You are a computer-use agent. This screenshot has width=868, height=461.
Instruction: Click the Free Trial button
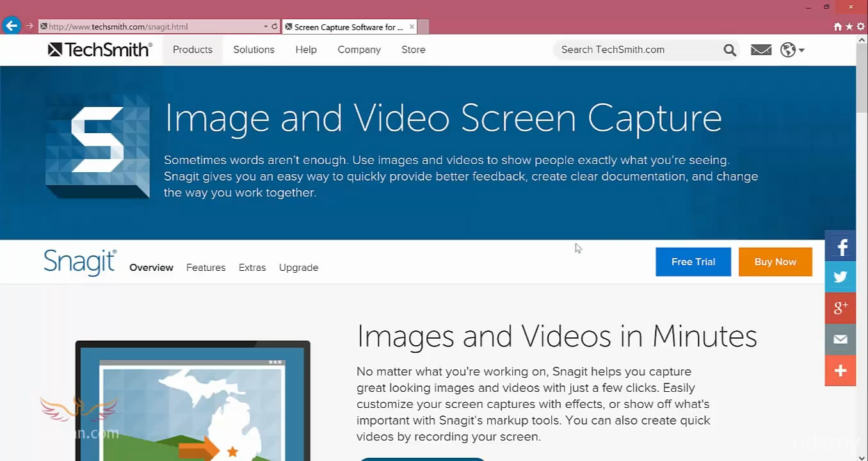click(x=693, y=262)
